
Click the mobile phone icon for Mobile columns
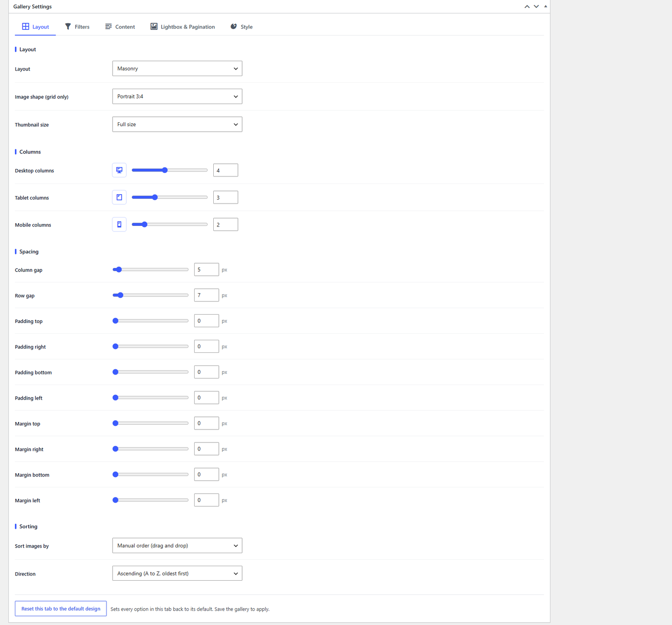click(119, 225)
